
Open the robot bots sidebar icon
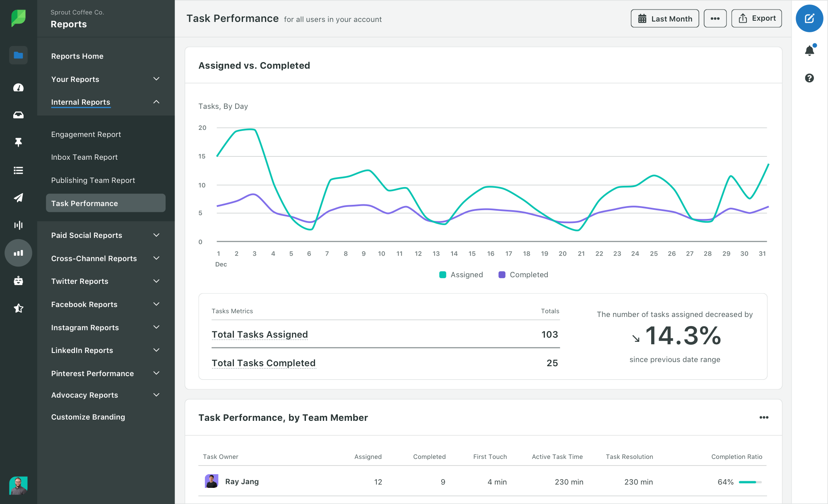[x=18, y=281]
